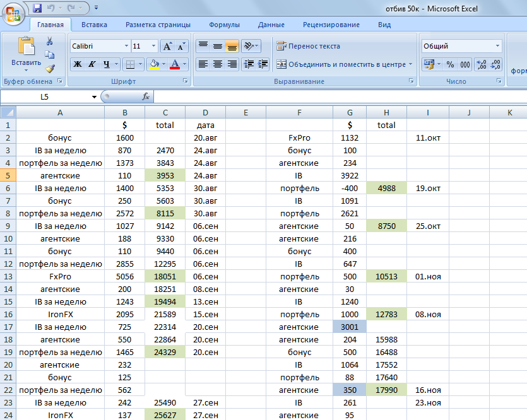527x420 pixels.
Task: Go to the Данные tab
Action: pos(271,25)
